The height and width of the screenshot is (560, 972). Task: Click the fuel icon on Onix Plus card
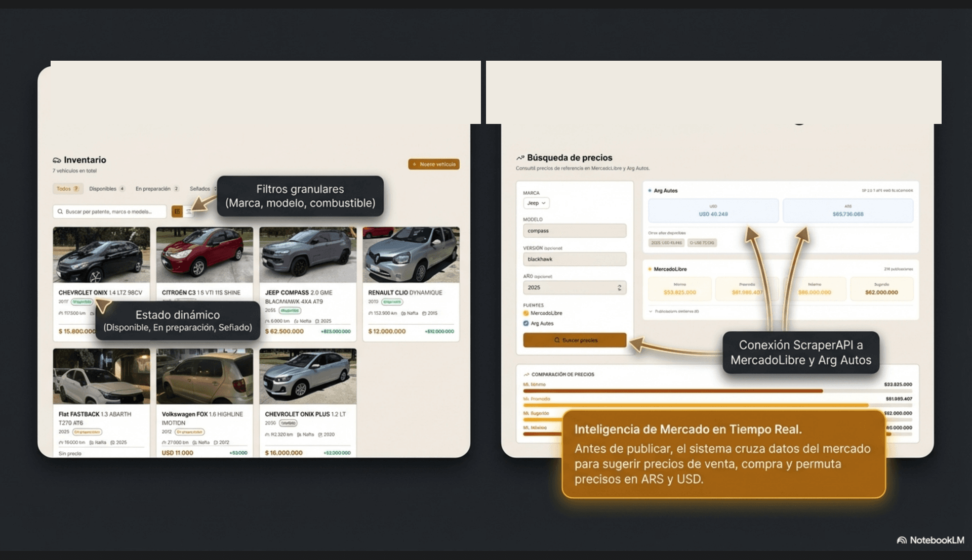299,435
